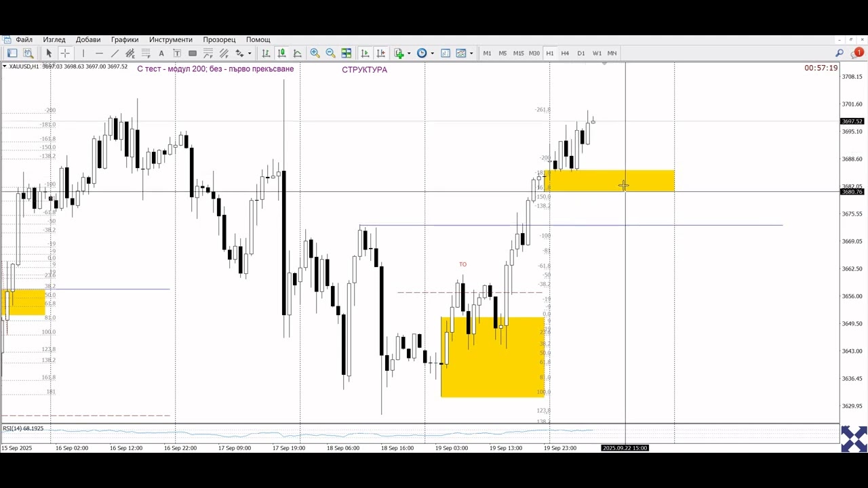
Task: Toggle chart auto scroll
Action: (365, 53)
